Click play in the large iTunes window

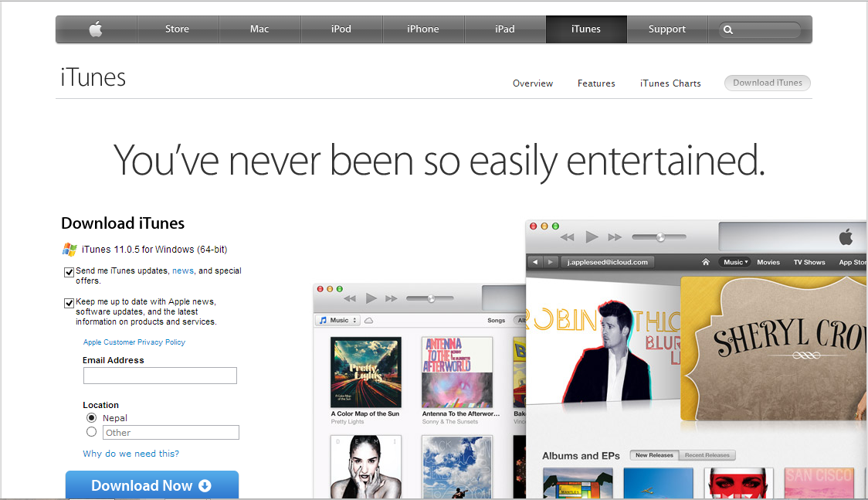pos(592,237)
